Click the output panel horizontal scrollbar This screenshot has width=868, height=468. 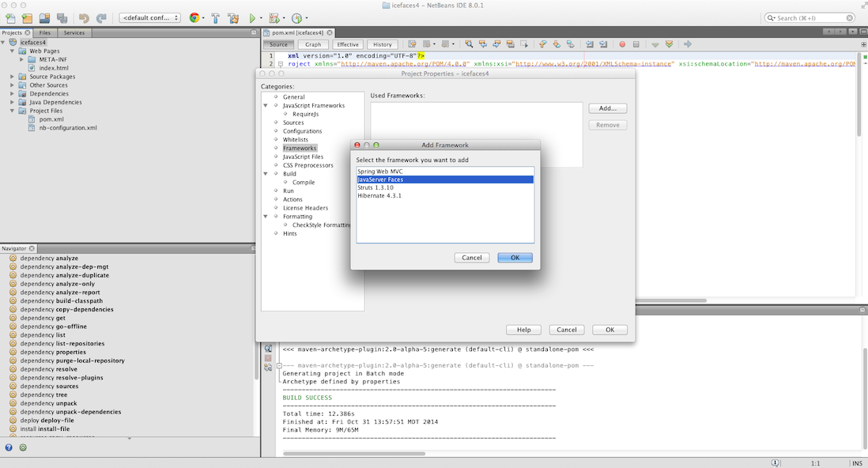coord(356,454)
